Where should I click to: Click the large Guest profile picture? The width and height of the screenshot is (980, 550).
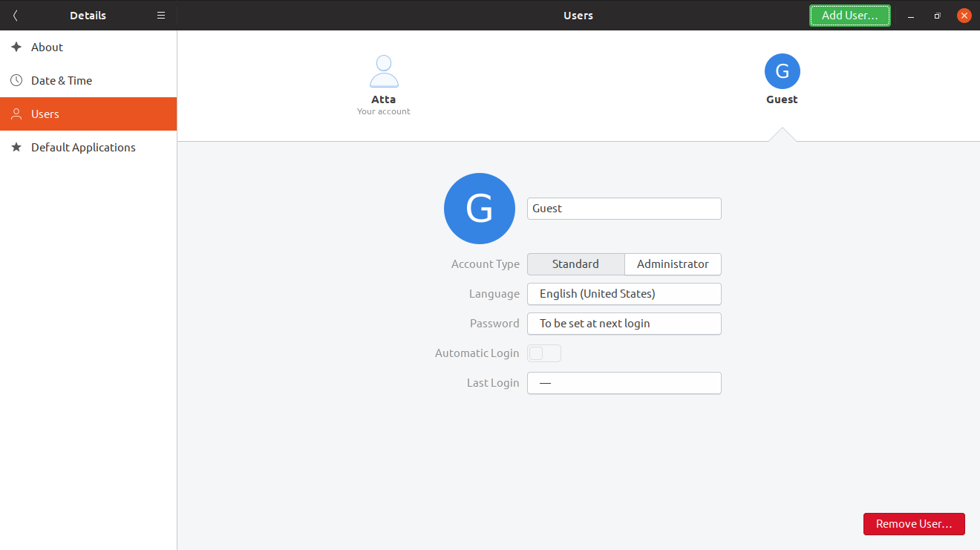[x=479, y=209]
